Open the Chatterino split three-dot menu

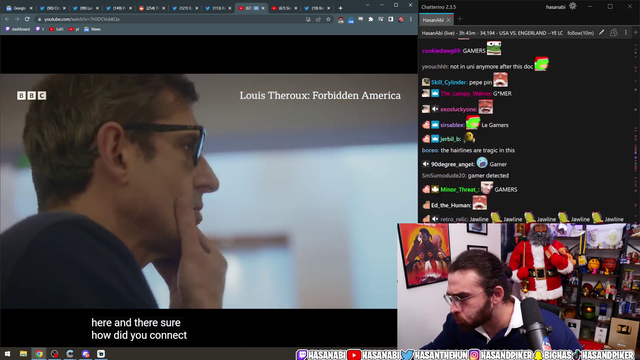[x=626, y=33]
